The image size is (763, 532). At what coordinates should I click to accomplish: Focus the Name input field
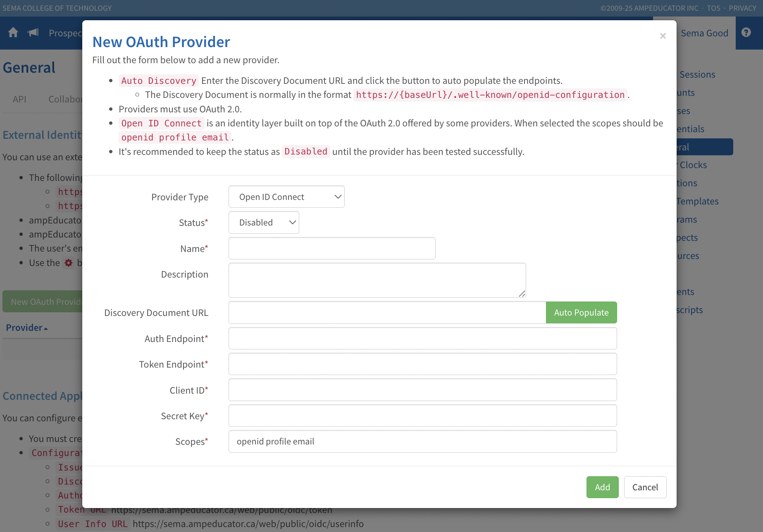click(x=332, y=249)
